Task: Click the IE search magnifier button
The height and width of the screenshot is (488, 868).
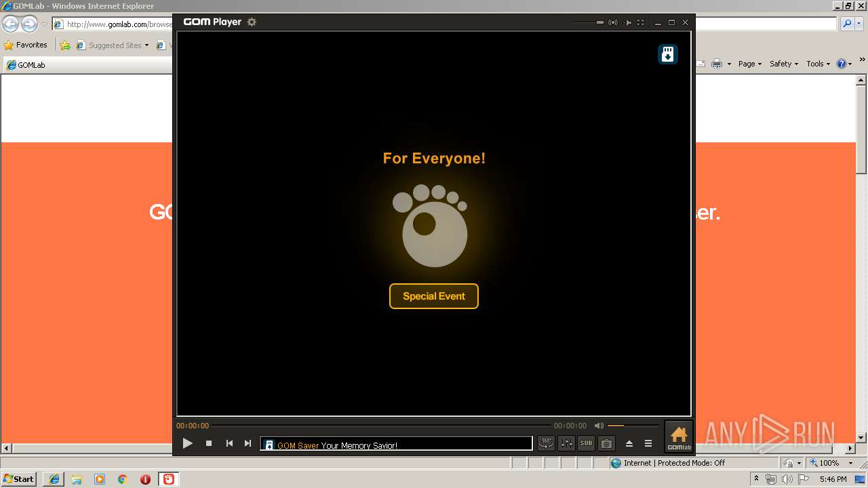Action: point(846,24)
